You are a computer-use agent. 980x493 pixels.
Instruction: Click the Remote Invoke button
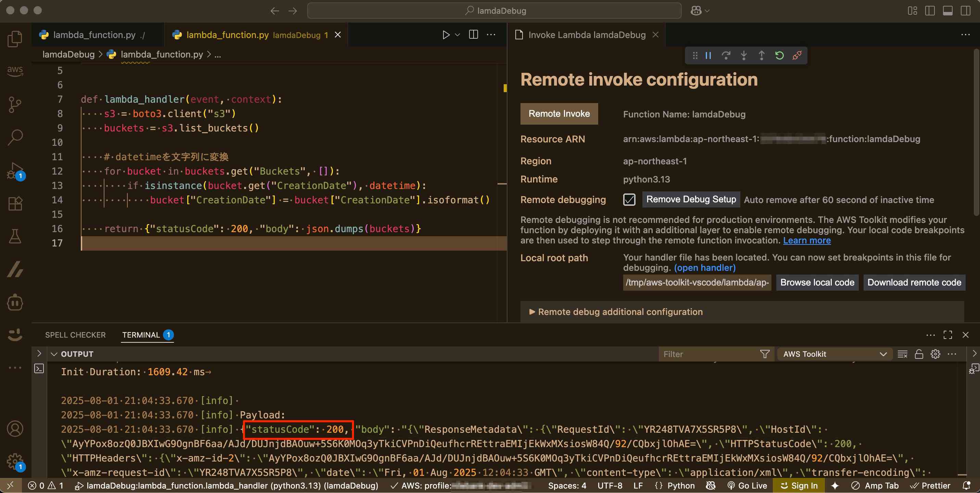coord(559,114)
